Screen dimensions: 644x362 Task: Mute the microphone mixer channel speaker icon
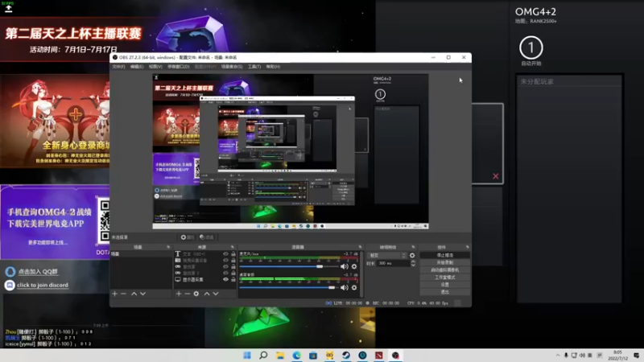pyautogui.click(x=345, y=266)
